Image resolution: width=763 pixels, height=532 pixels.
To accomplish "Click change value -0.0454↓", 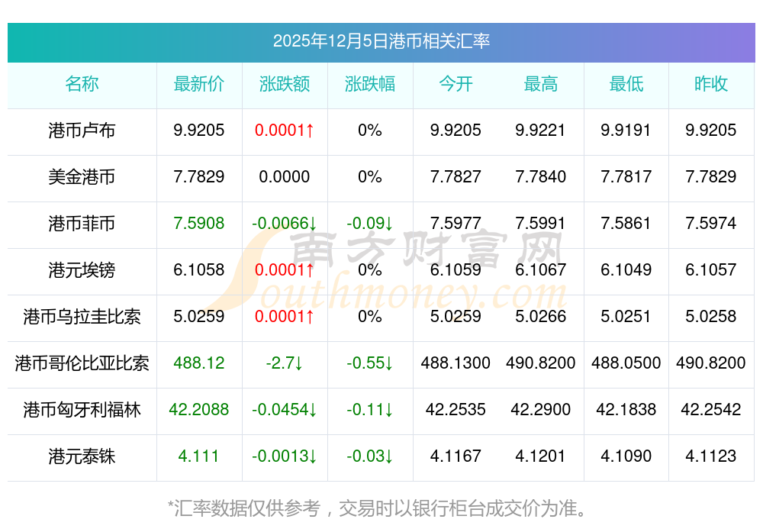I will click(x=284, y=410).
